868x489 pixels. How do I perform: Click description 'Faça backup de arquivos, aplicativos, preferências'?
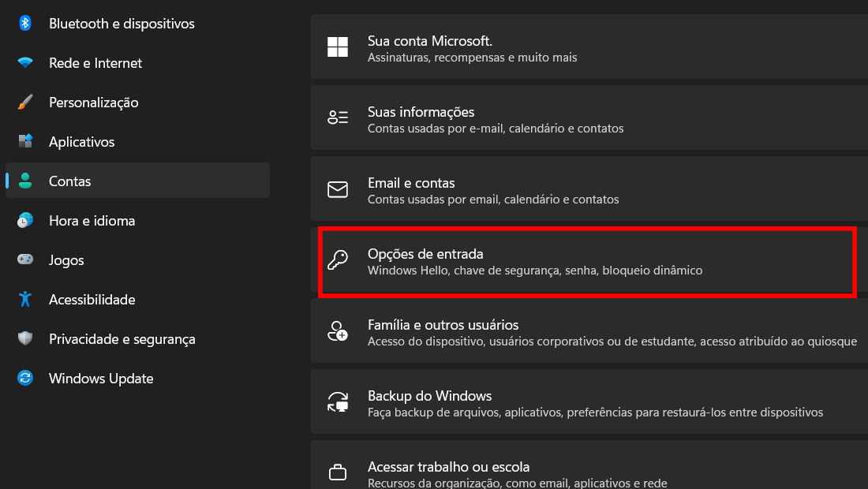595,412
